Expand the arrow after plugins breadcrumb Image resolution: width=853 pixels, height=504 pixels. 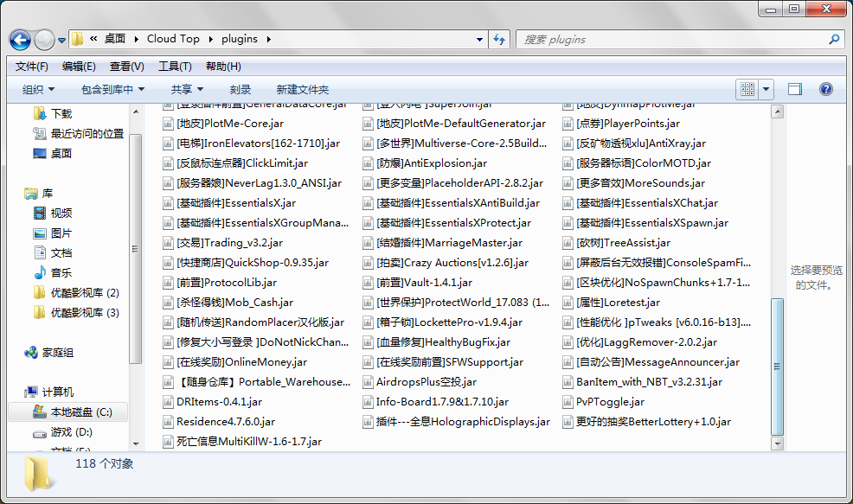268,39
